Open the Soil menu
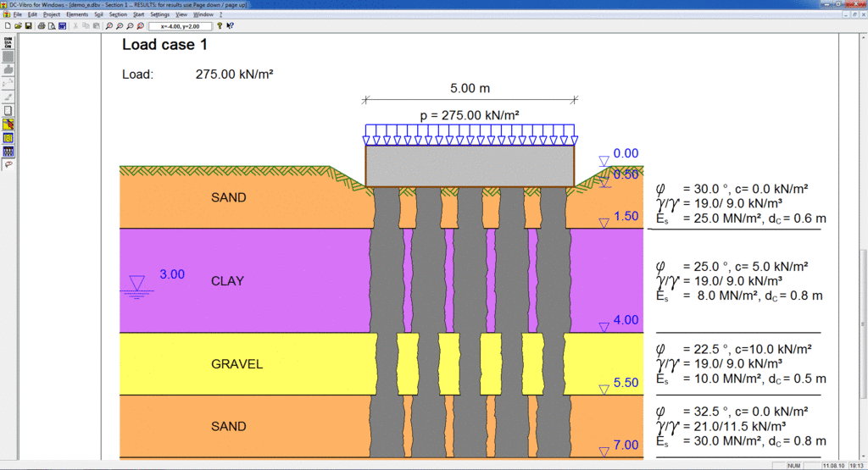This screenshot has height=470, width=868. point(98,14)
